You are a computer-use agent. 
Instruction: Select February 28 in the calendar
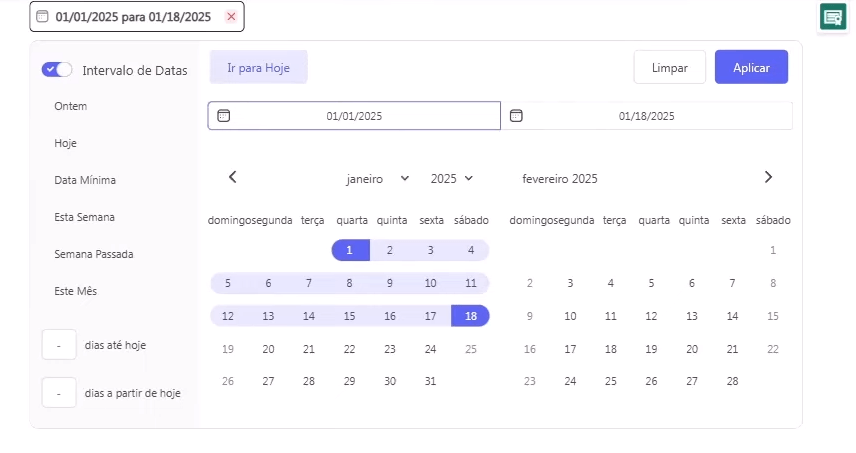pos(732,381)
